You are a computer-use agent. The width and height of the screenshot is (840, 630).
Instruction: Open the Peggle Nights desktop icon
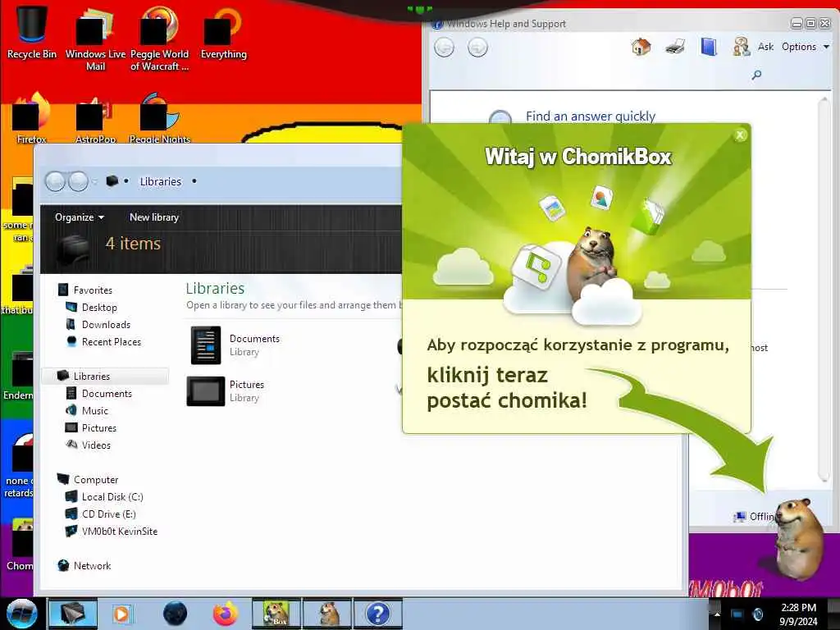tap(159, 118)
